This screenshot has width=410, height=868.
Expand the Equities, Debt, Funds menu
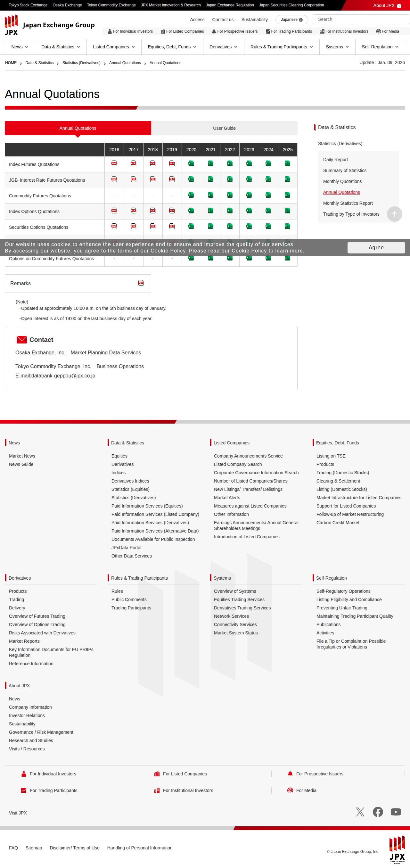[x=172, y=47]
